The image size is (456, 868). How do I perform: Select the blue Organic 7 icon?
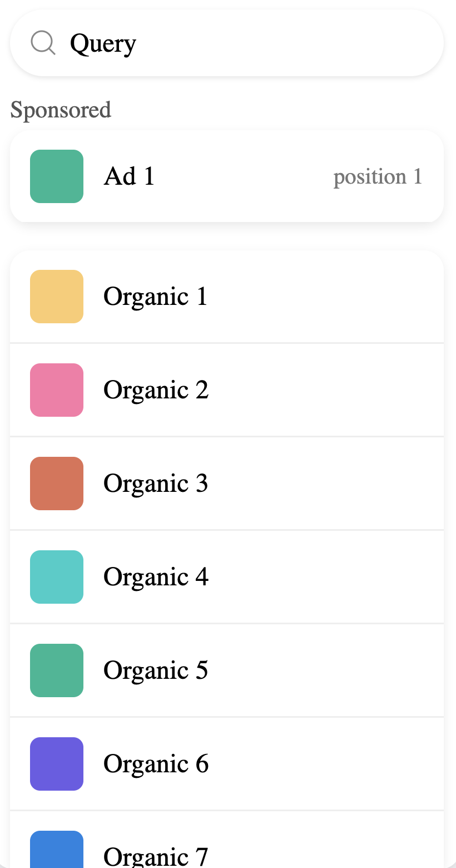click(57, 850)
